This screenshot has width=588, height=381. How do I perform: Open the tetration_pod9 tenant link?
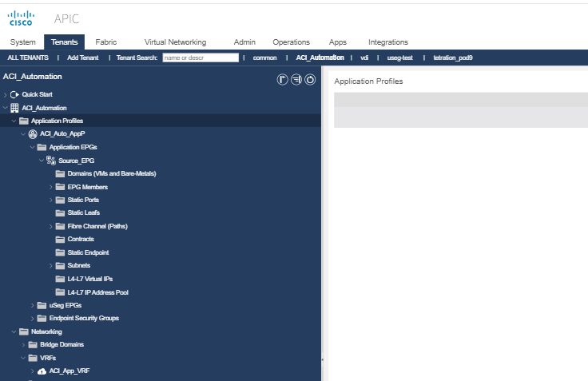point(453,58)
